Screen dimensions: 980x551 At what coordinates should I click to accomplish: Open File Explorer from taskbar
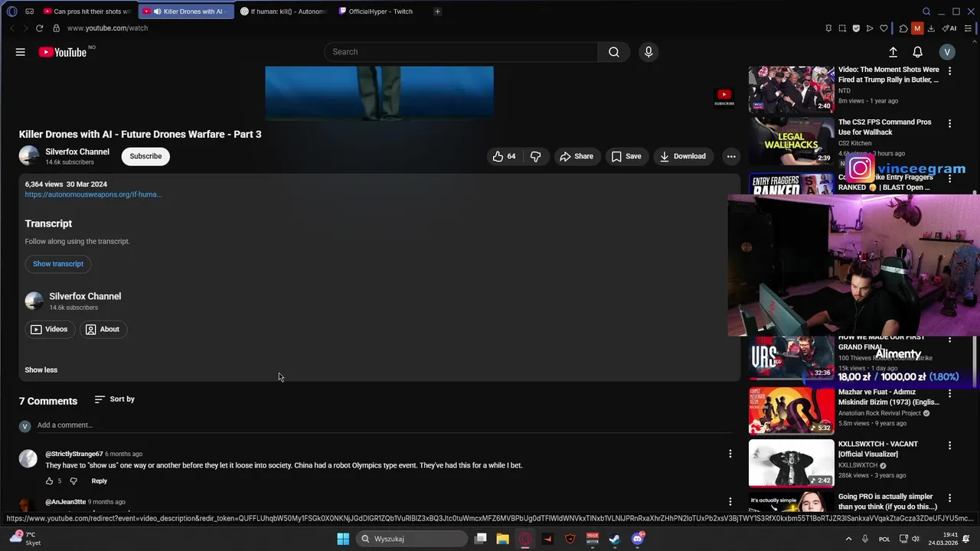tap(502, 539)
